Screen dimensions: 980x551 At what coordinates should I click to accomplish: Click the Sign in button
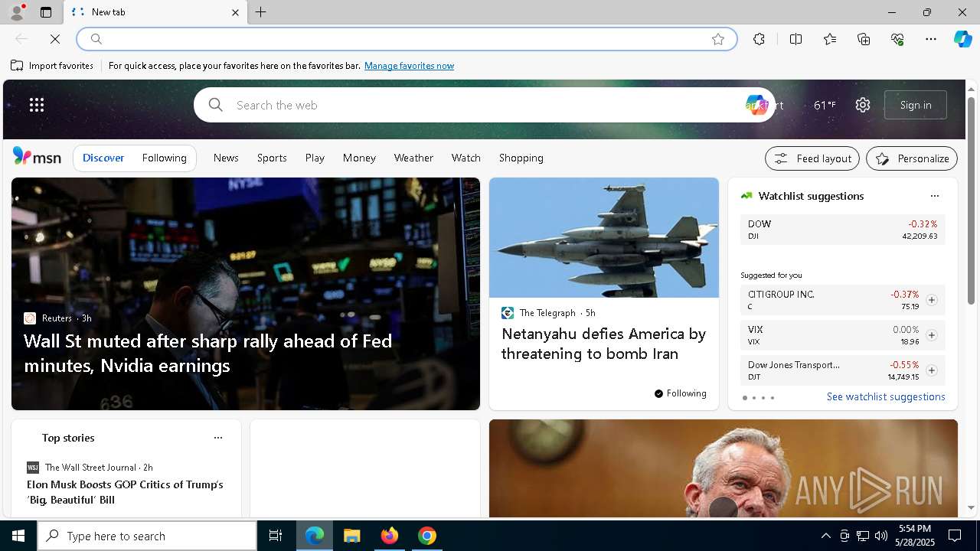(x=916, y=105)
